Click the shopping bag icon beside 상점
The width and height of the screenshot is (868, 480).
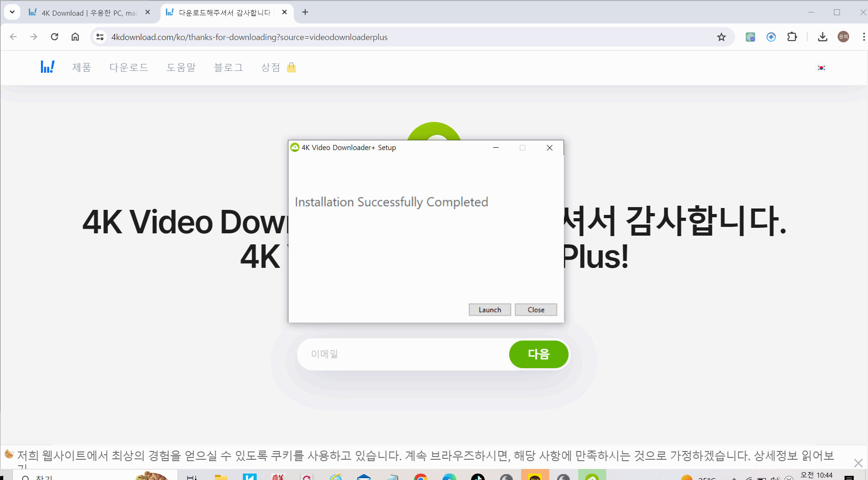(x=291, y=68)
